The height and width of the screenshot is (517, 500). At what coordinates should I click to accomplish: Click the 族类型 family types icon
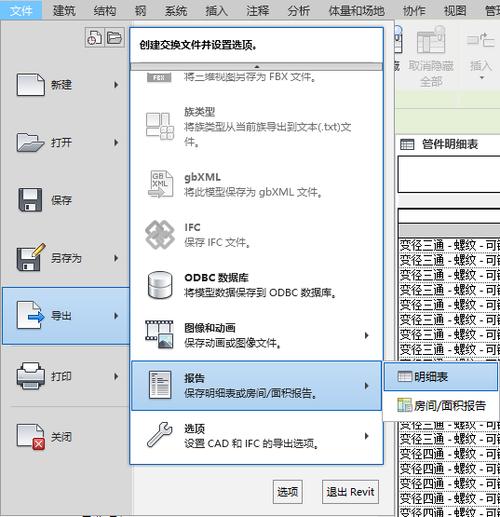(160, 126)
